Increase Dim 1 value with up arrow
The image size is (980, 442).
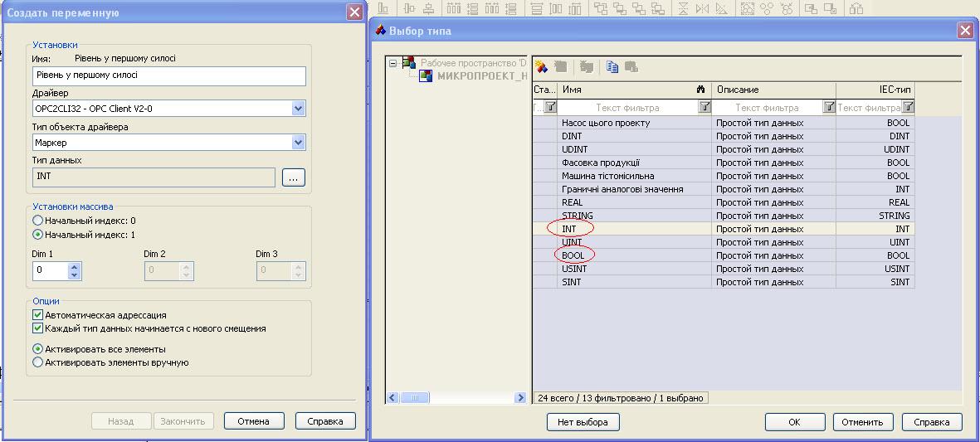[x=75, y=266]
